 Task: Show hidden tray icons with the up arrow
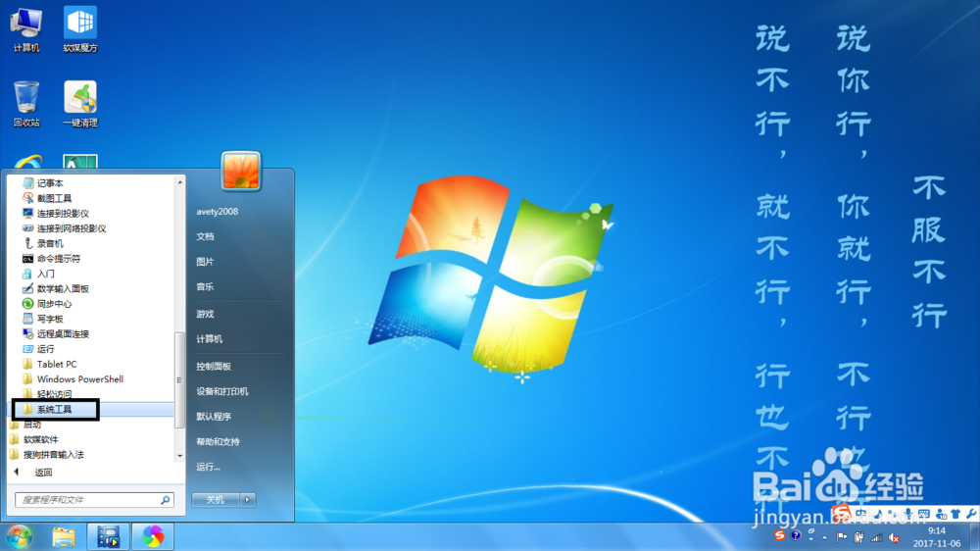pos(825,537)
